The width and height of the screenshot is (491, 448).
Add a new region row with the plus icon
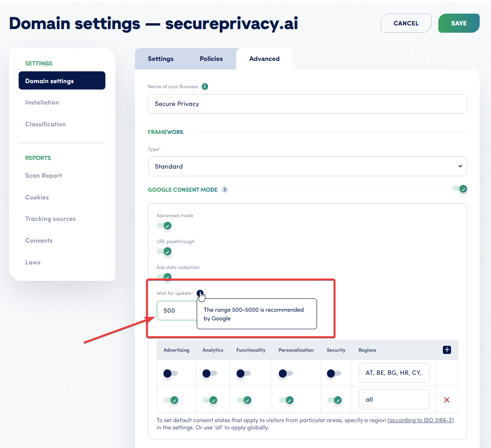[447, 350]
